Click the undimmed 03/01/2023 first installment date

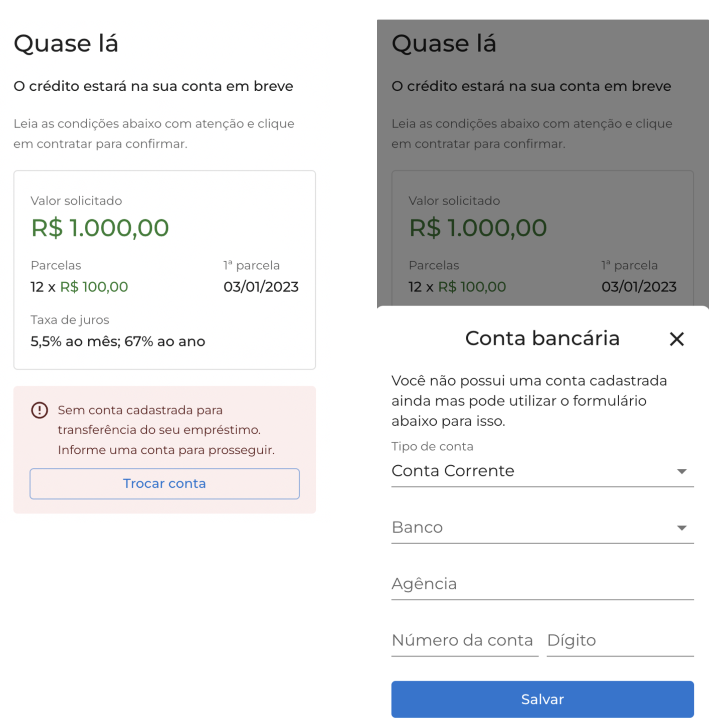point(261,287)
